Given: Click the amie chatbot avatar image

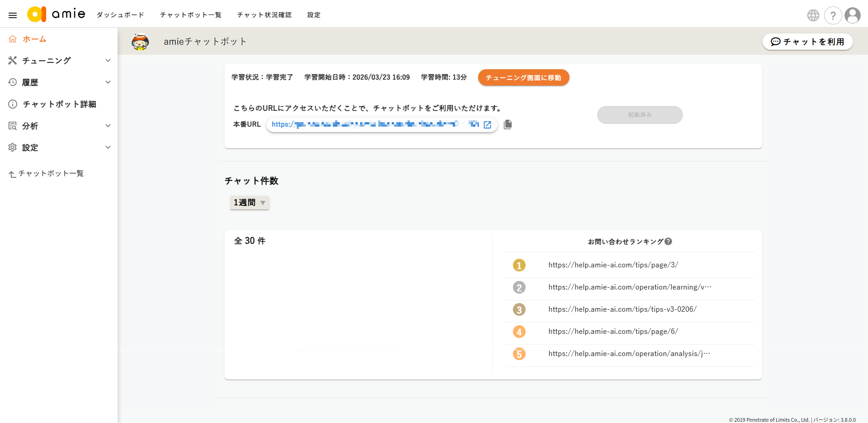Looking at the screenshot, I should click(140, 42).
